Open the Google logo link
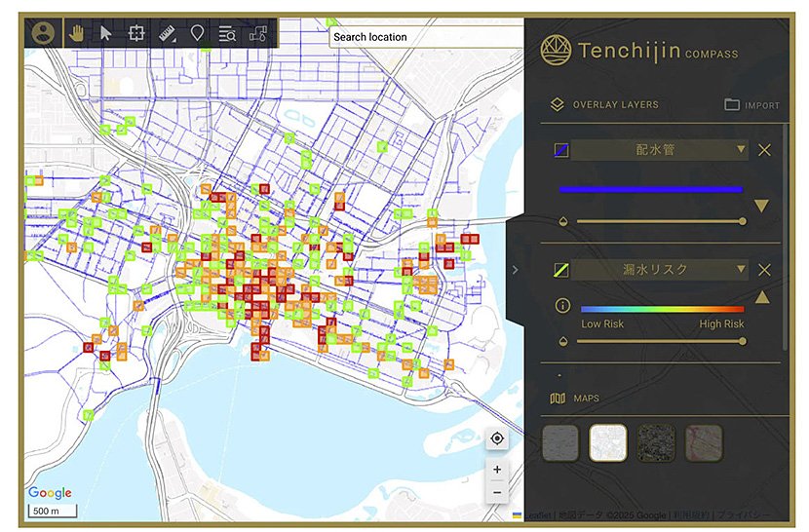Screen dimensions: 809x532 click(50, 493)
